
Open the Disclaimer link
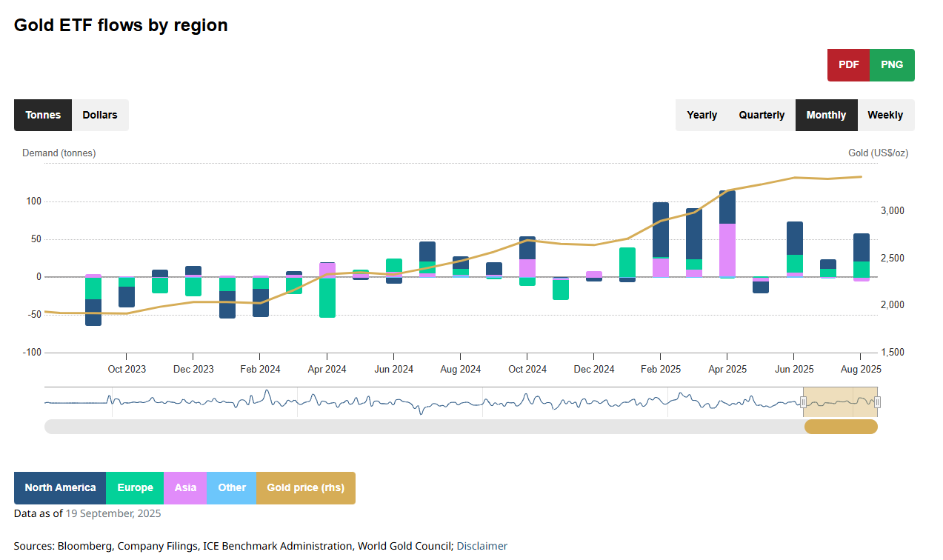tap(482, 547)
